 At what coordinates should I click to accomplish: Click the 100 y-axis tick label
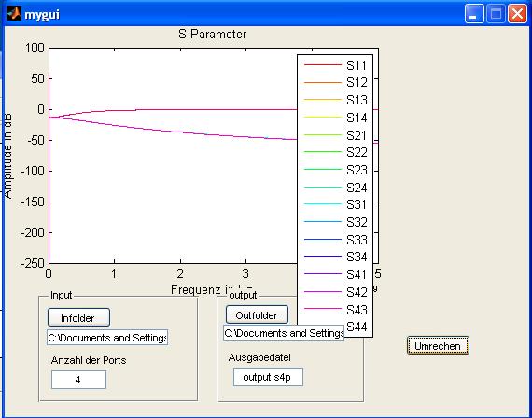35,48
